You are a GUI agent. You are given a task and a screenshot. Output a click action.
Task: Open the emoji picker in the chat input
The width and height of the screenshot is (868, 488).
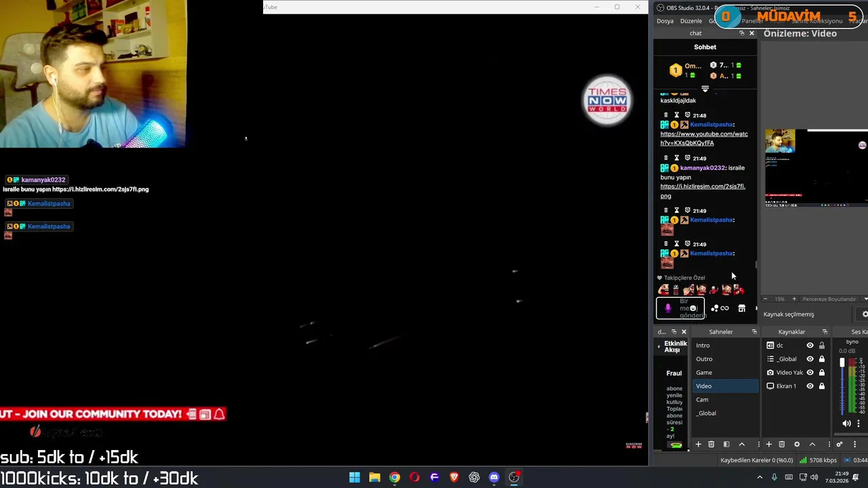[x=692, y=308]
